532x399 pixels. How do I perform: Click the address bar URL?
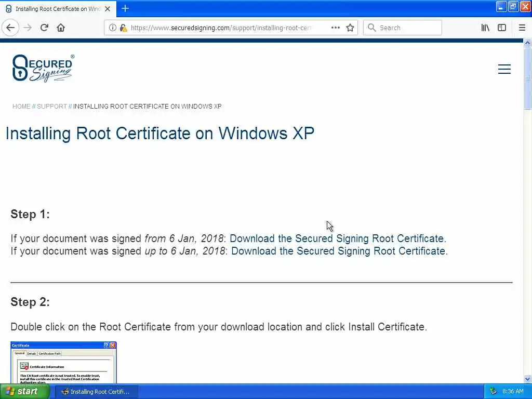[x=220, y=28]
